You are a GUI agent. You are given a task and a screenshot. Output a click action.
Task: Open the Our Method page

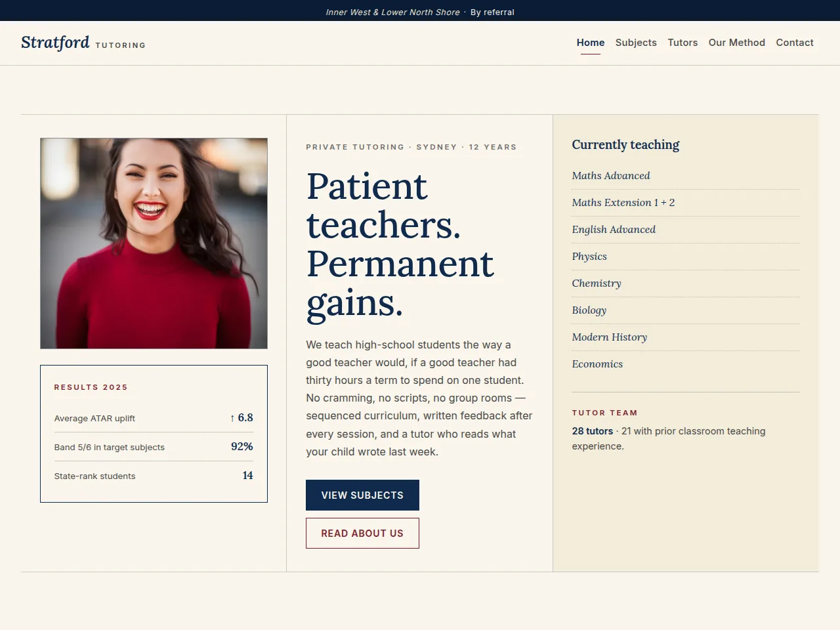point(737,43)
